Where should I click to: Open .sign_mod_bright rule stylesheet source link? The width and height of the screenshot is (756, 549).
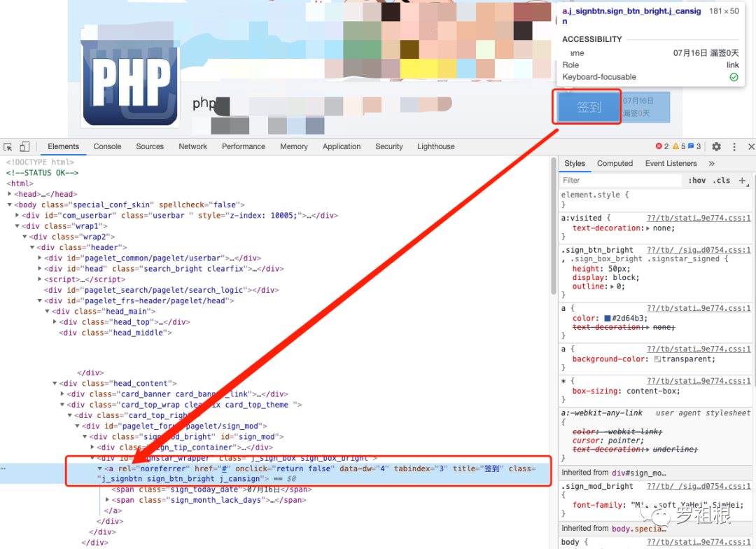coord(699,486)
